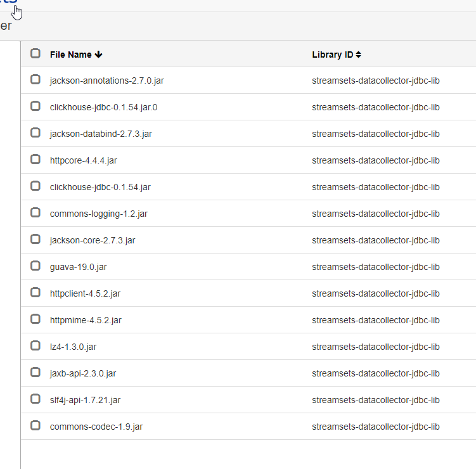The width and height of the screenshot is (476, 469).
Task: Select the clickhouse-jdbc-0.1.54.jar row checkbox
Action: [x=35, y=186]
